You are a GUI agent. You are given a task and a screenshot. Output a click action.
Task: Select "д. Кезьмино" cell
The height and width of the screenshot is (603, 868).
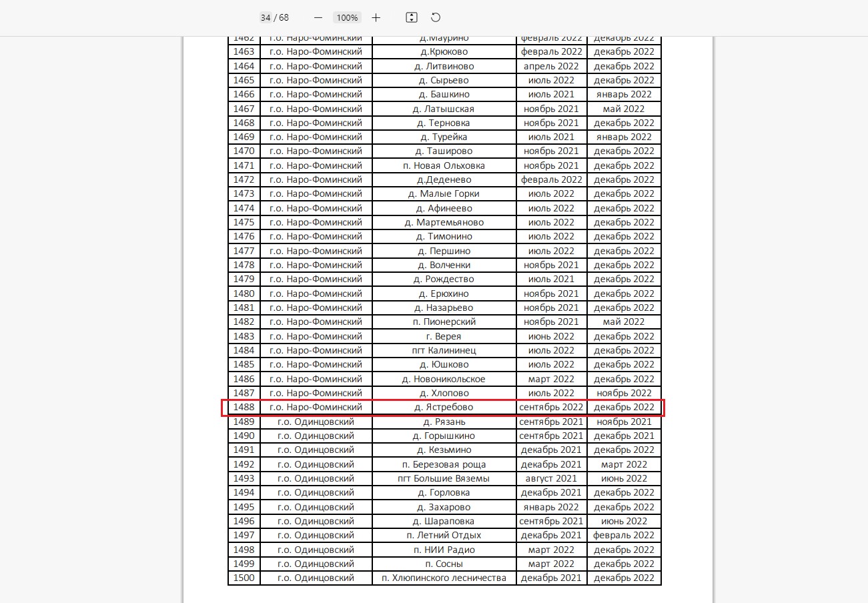[444, 450]
